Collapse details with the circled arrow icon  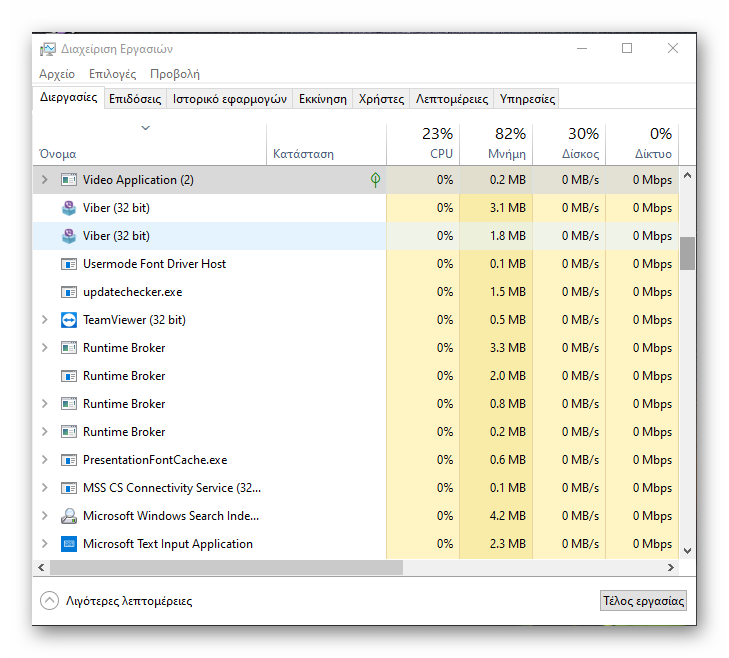pyautogui.click(x=49, y=600)
